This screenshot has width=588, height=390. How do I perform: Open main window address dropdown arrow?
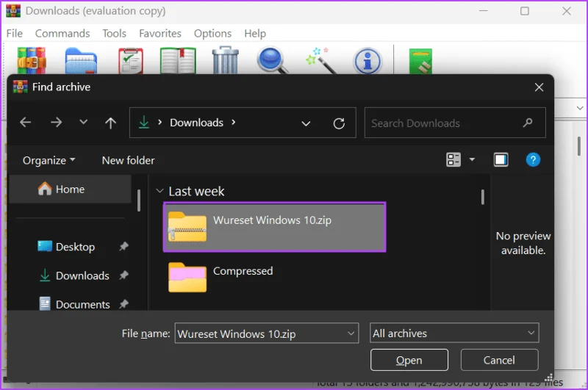click(580, 108)
